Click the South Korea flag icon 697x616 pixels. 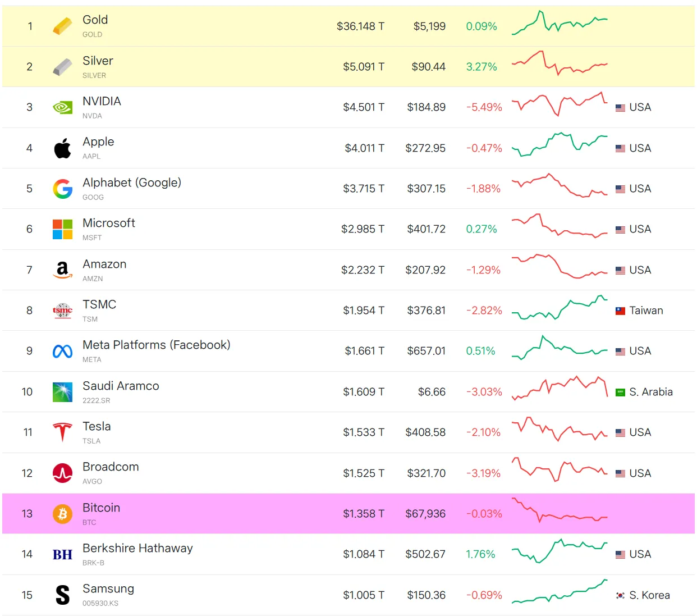[620, 595]
